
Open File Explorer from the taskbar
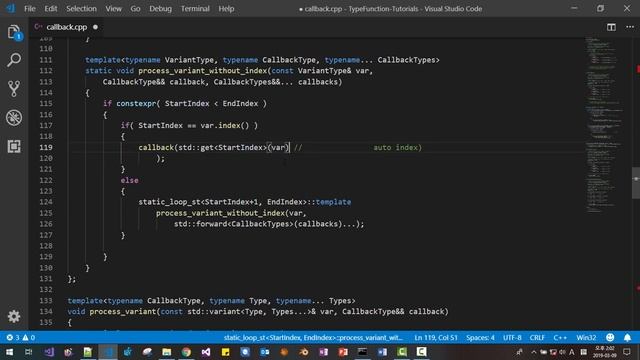coord(167,352)
